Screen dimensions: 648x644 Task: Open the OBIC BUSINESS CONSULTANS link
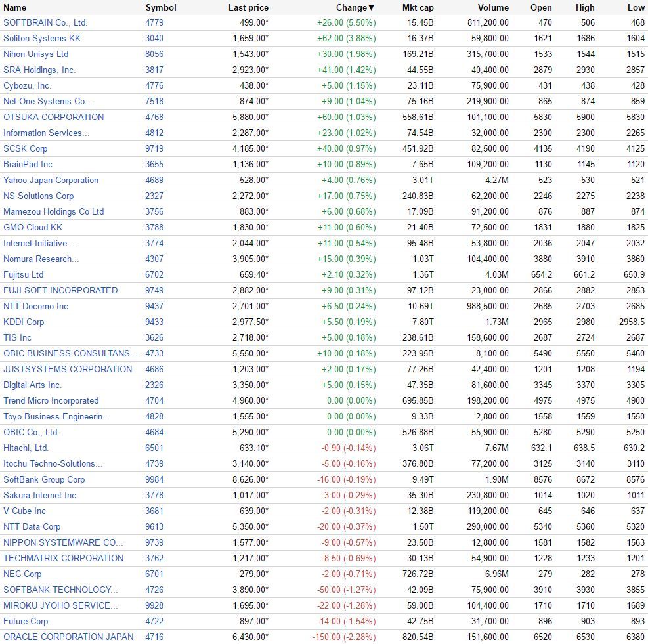pyautogui.click(x=70, y=353)
